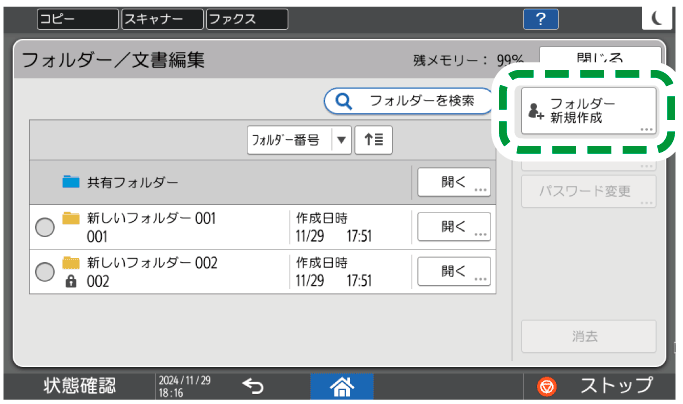Toggle ascending sort order icon
683x404 pixels.
373,140
